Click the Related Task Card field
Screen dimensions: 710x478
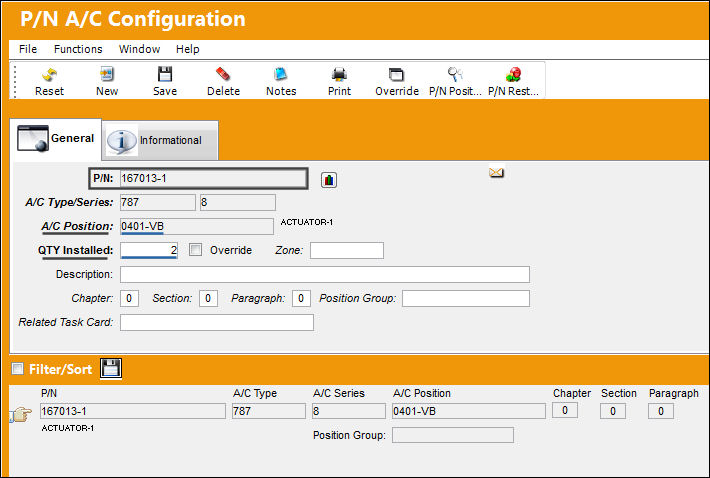[217, 322]
